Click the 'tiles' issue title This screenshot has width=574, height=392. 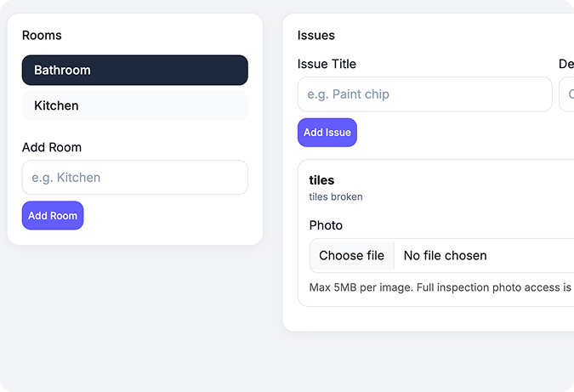[321, 180]
